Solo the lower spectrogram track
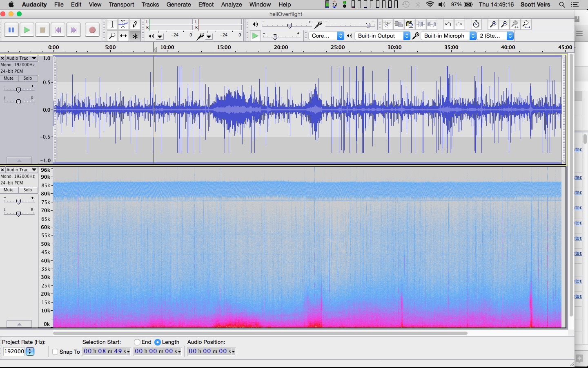This screenshot has height=368, width=588. click(x=28, y=190)
